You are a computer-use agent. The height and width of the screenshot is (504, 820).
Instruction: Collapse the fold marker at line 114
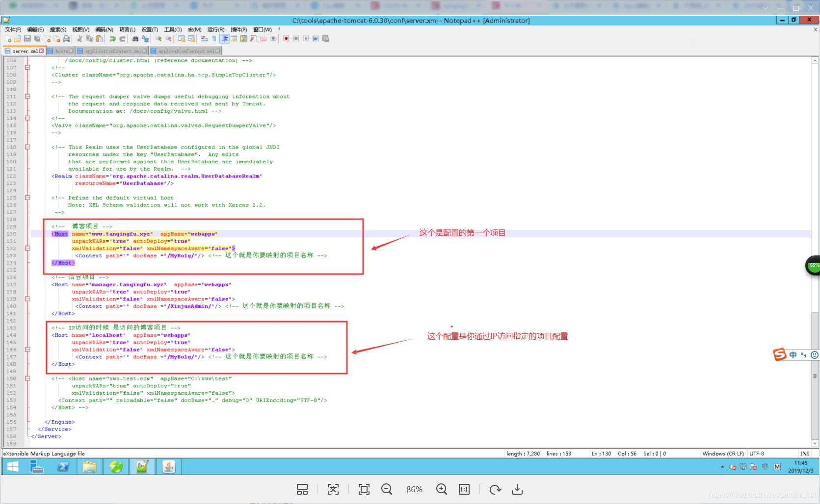point(27,118)
